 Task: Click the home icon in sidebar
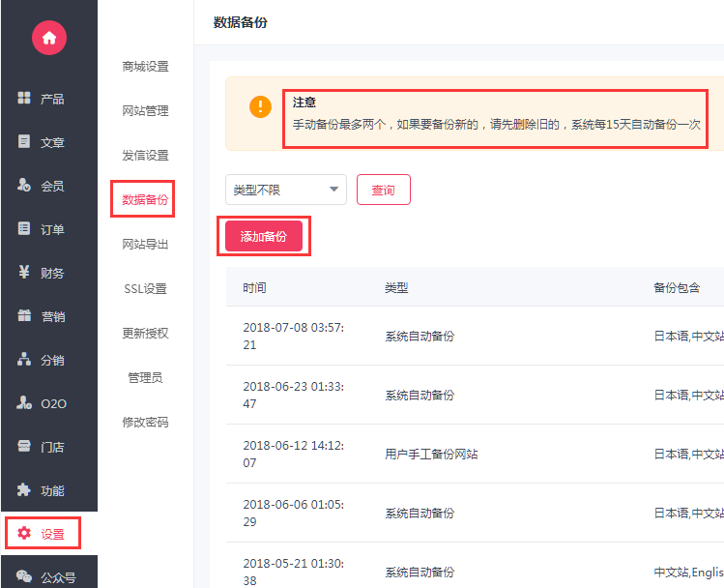(48, 38)
